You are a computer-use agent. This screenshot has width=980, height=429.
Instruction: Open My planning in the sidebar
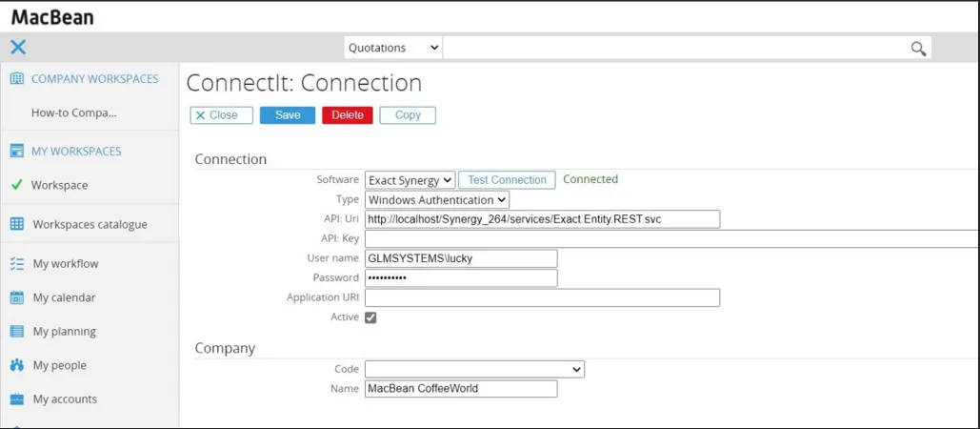click(x=64, y=332)
